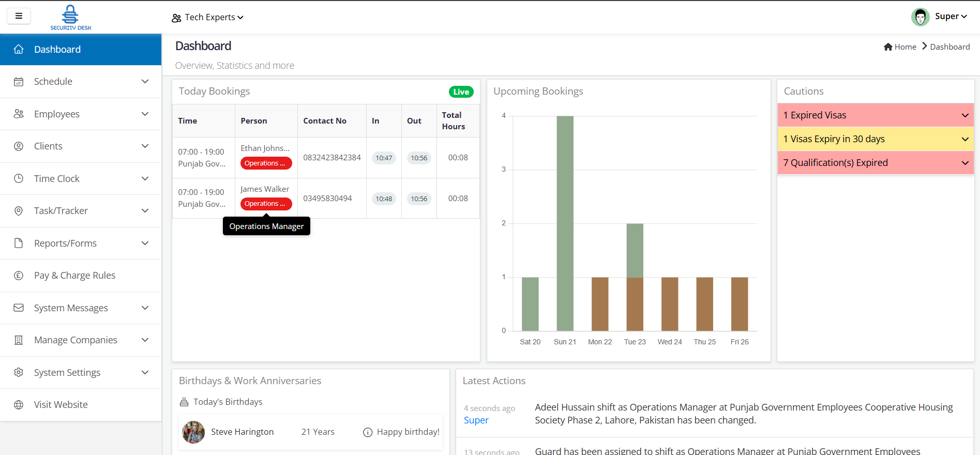Click the Time Clock icon in sidebar

(19, 178)
